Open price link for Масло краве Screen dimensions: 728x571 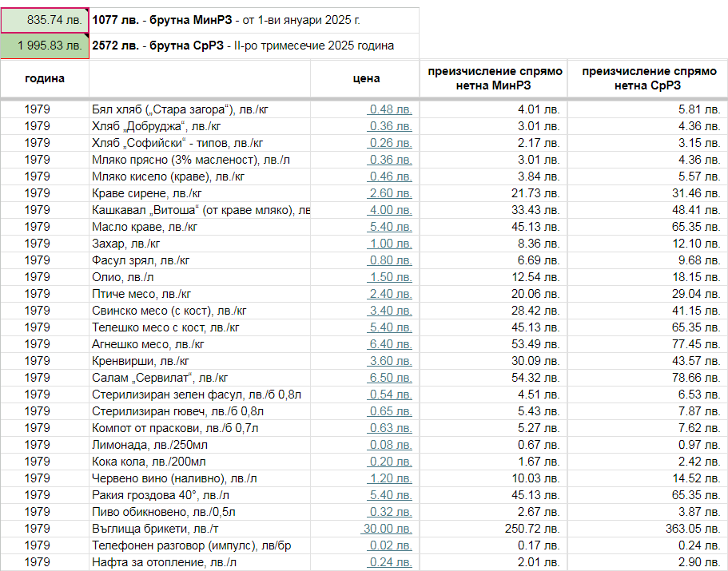click(391, 227)
